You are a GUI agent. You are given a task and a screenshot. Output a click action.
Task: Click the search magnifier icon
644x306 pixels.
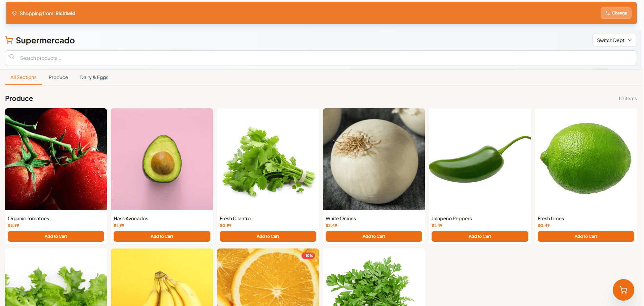pyautogui.click(x=12, y=57)
